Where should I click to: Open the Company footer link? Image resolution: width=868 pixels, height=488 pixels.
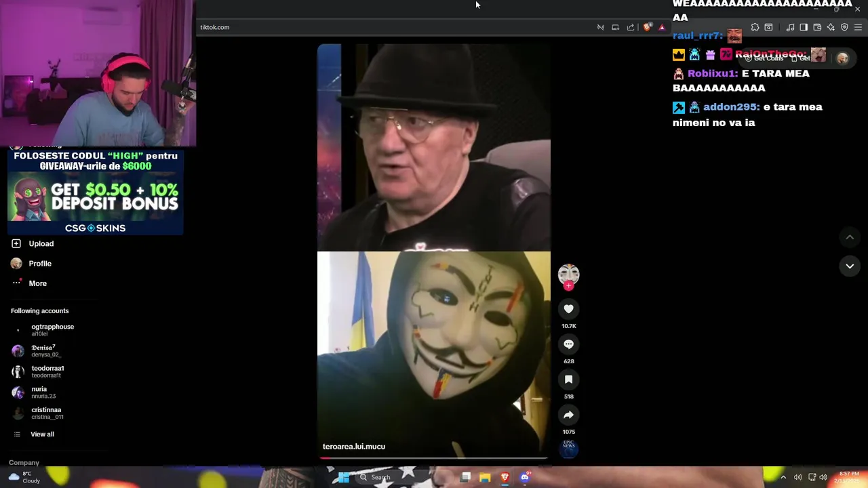[24, 462]
